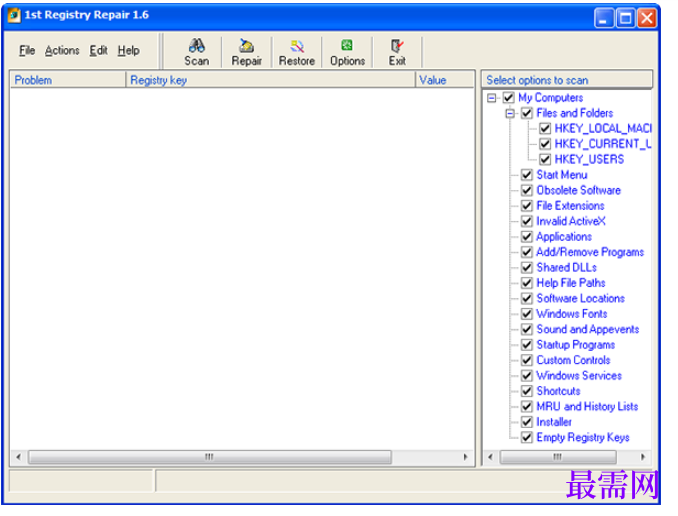
Task: Uncheck the Startup Programs checkbox
Action: 527,345
